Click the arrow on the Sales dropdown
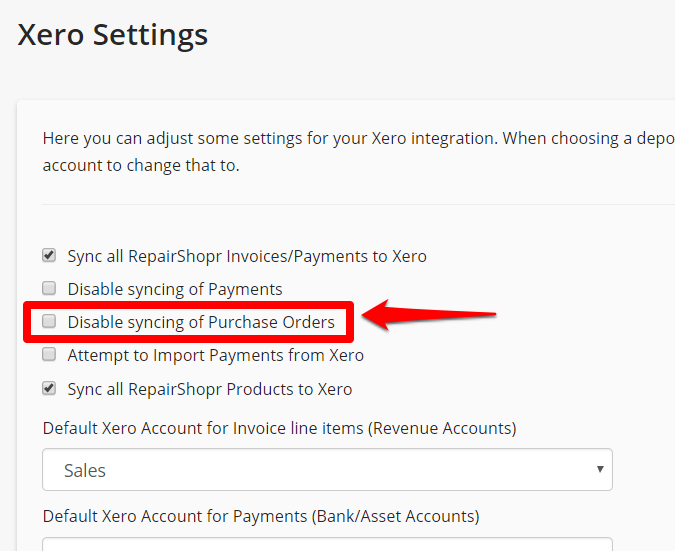 coord(600,469)
